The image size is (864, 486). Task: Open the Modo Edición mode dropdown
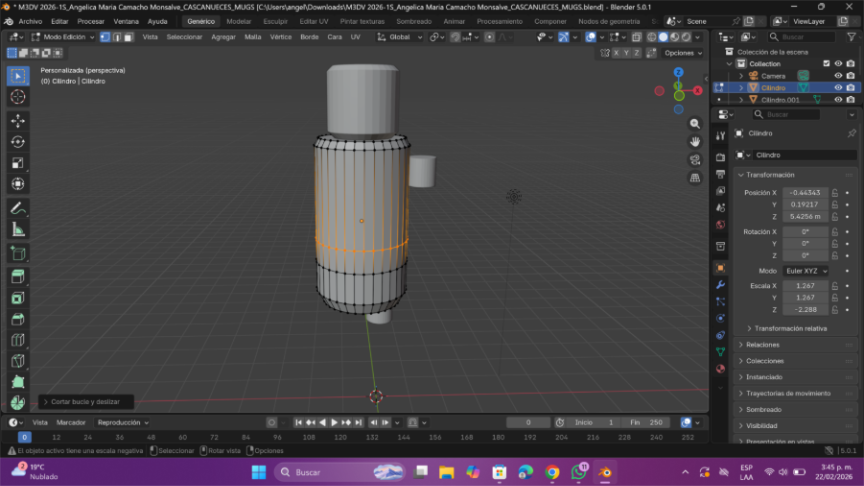[x=63, y=37]
